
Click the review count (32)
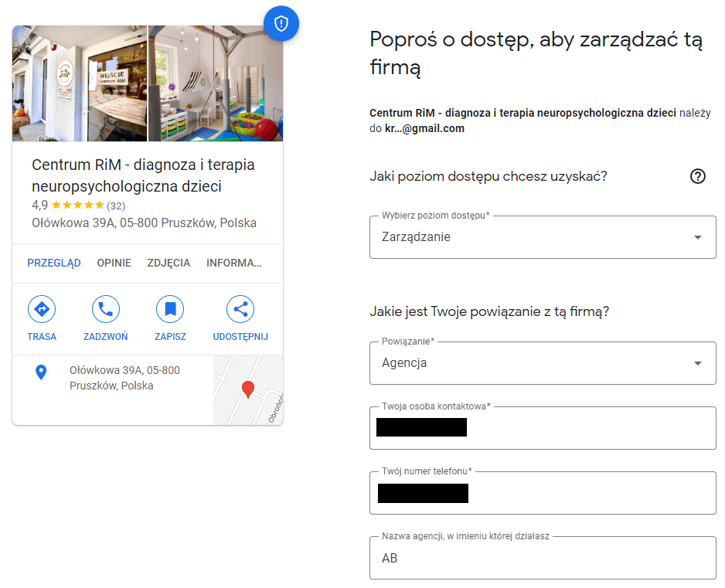pos(116,206)
